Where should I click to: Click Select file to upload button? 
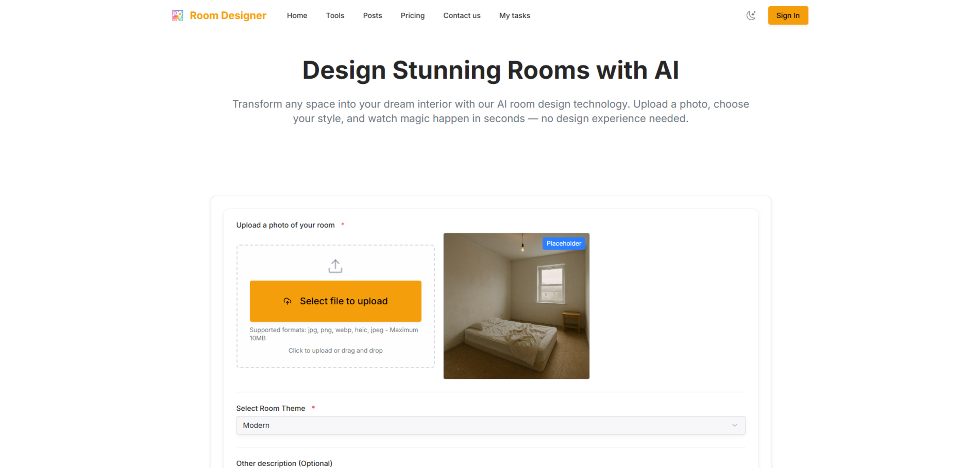(x=335, y=301)
